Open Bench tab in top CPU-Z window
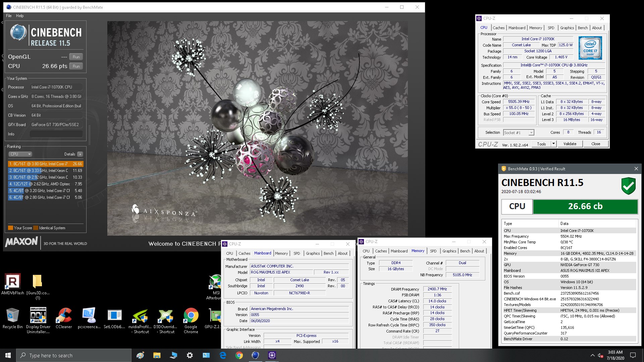Viewport: 644px width, 362px height. [x=583, y=28]
